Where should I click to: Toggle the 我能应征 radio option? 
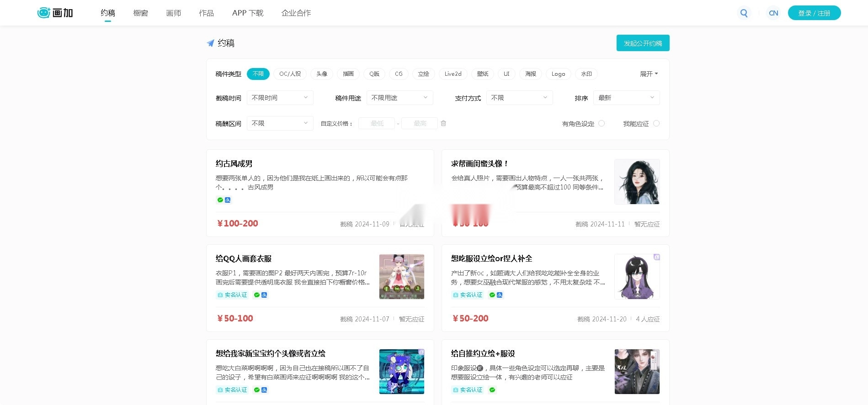click(656, 123)
